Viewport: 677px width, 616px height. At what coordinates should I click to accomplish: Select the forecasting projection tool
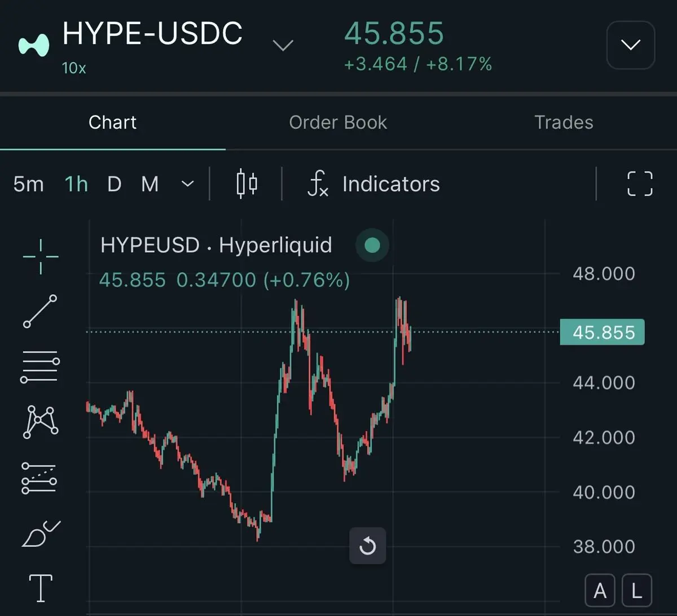pos(39,478)
